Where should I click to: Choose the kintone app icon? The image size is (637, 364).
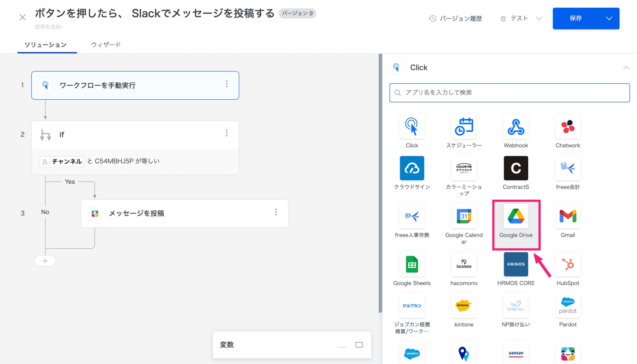point(464,306)
